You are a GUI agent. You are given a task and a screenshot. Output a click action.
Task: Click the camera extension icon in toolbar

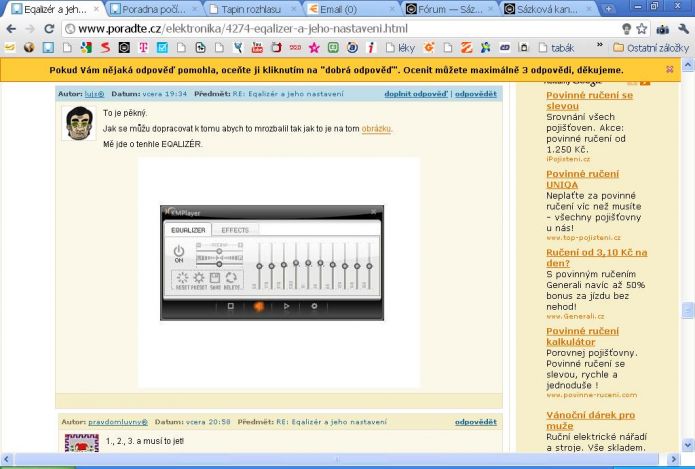coord(663,29)
